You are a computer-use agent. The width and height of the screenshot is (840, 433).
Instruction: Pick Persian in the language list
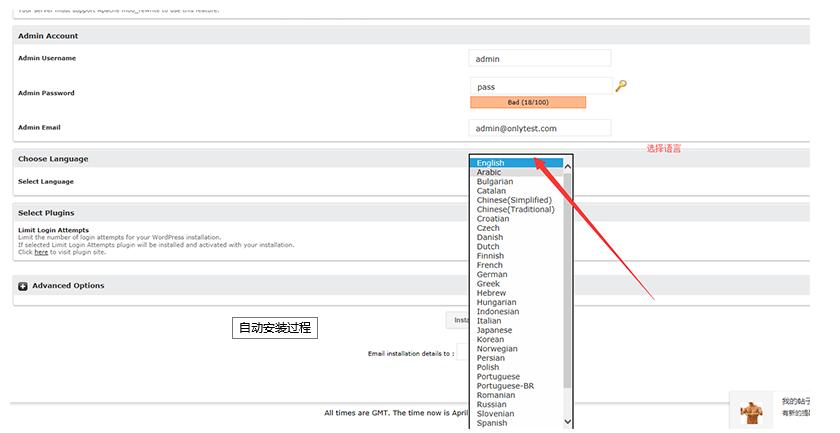[516, 358]
